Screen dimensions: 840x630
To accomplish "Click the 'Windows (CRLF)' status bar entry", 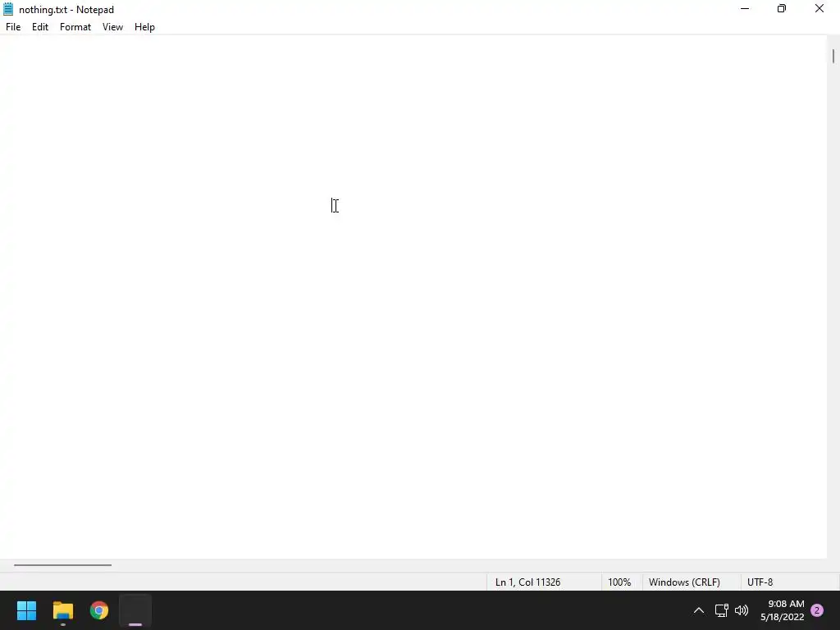I will tap(684, 582).
